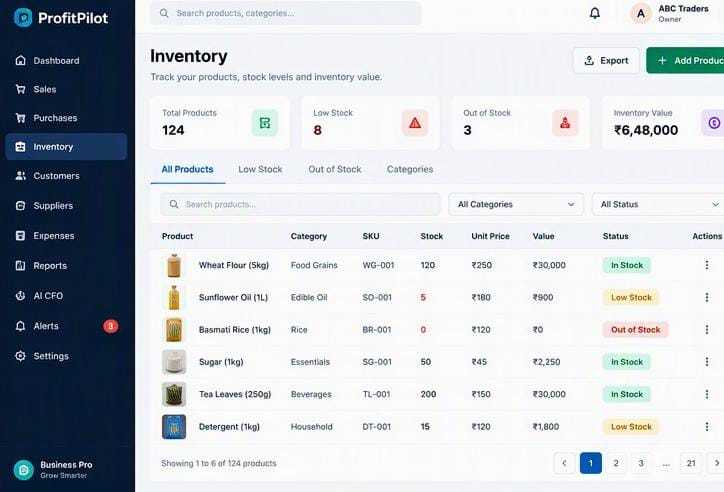The image size is (724, 492).
Task: Click the Out of Stock badge for Basmati Rice
Action: click(x=636, y=330)
